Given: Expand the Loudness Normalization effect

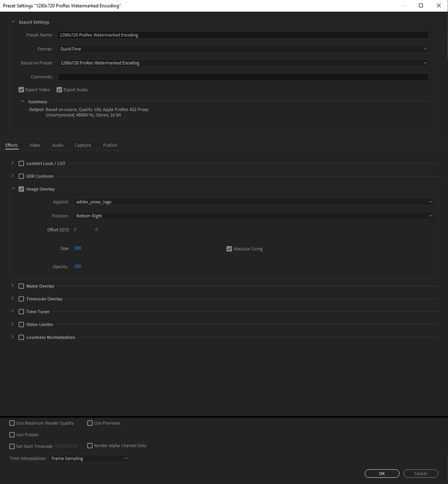Looking at the screenshot, I should [12, 337].
